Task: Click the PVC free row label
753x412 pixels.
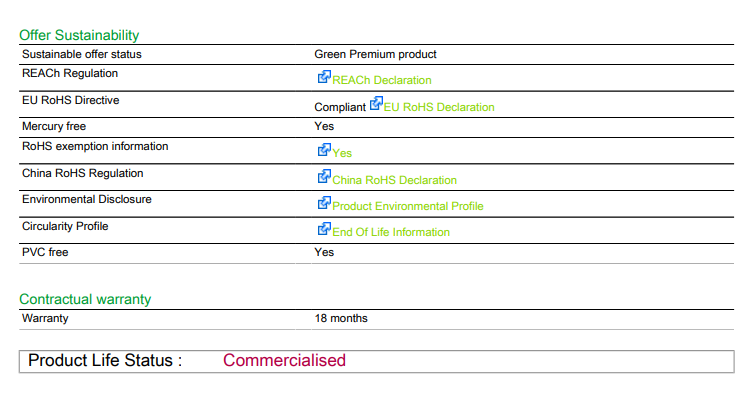Action: coord(45,252)
